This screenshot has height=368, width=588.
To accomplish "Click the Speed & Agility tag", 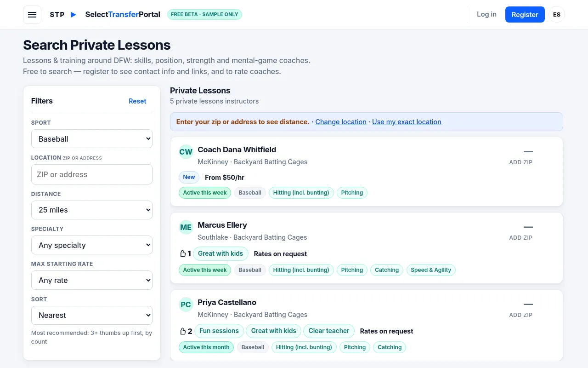I will click(x=431, y=270).
